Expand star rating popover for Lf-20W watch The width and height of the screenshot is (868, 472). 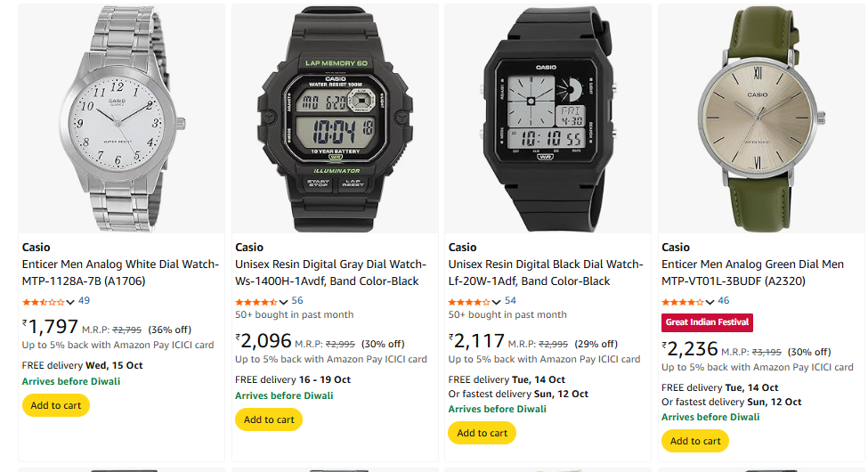tap(496, 301)
